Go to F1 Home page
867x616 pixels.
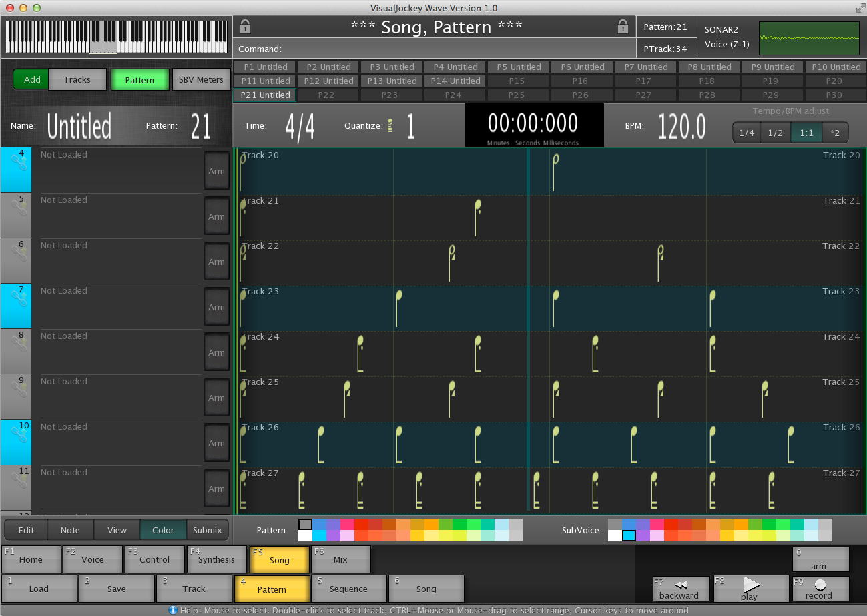point(31,559)
